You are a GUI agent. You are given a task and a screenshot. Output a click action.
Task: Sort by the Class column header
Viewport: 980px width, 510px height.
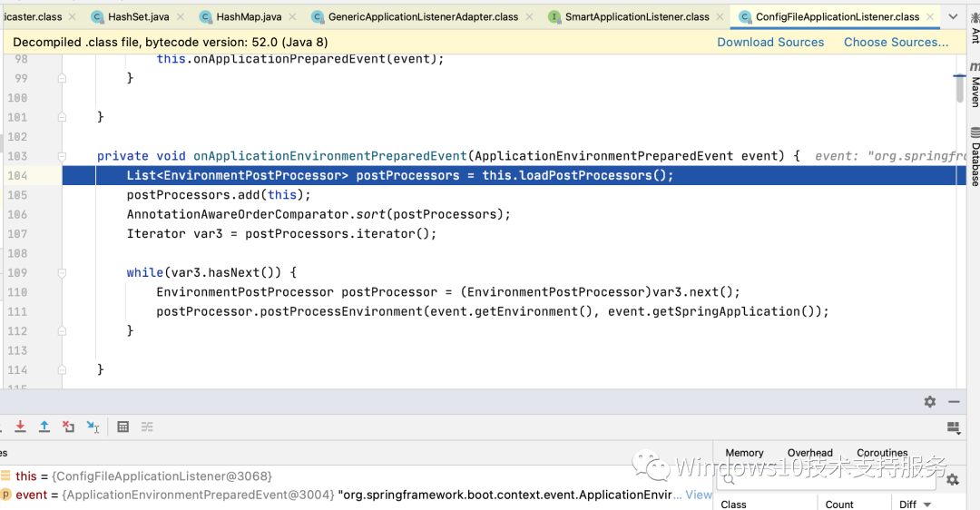[x=734, y=505]
